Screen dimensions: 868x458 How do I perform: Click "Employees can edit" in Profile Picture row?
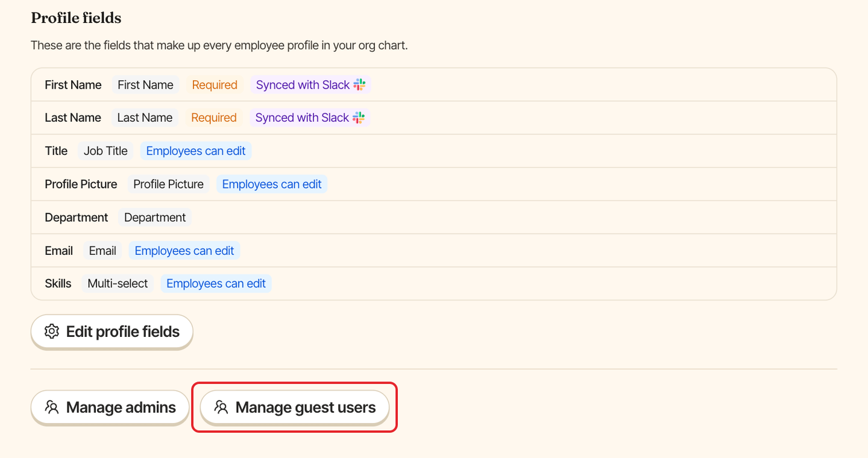[272, 184]
